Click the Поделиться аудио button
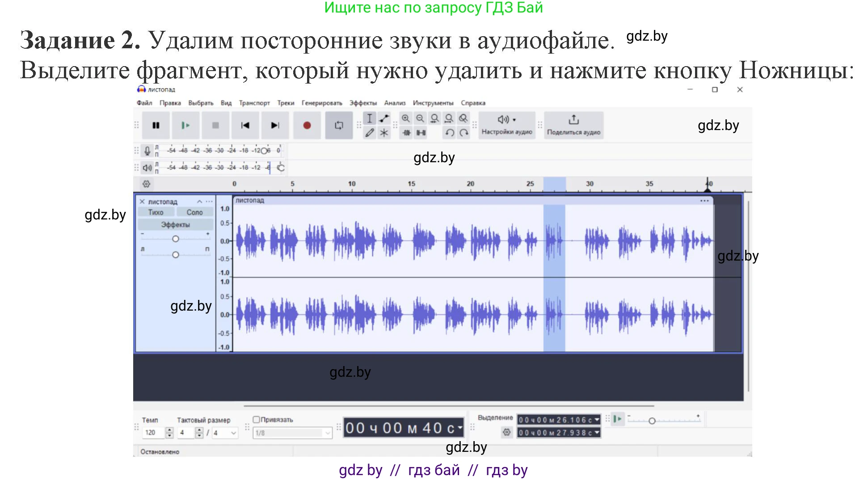 (x=573, y=125)
